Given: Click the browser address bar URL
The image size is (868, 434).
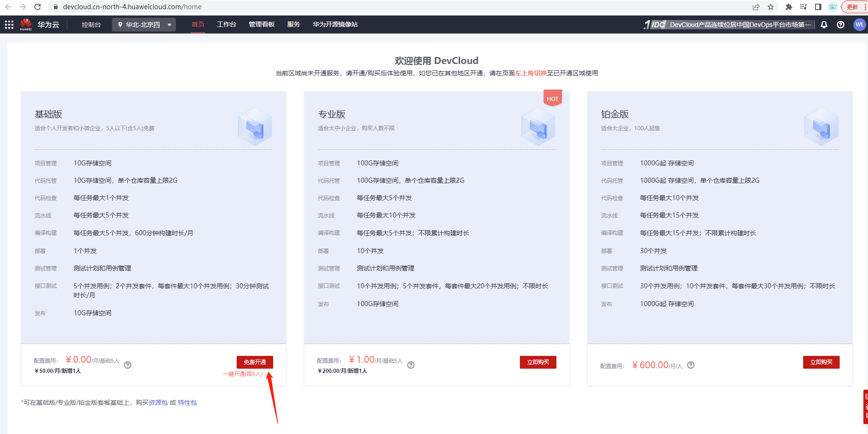Looking at the screenshot, I should (132, 7).
